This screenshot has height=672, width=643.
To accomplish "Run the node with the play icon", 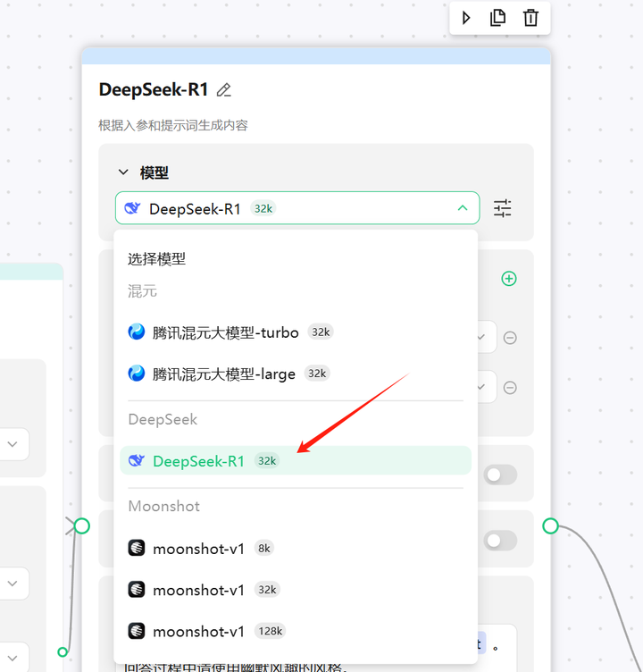I will click(466, 18).
